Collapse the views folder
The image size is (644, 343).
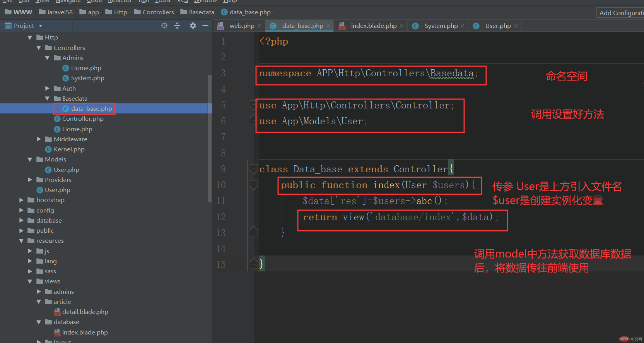(30, 281)
